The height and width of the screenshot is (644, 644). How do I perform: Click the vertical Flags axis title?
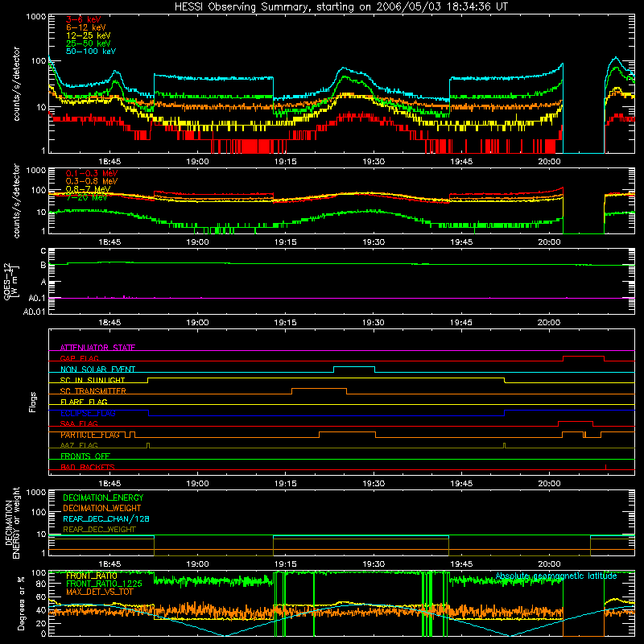[33, 402]
